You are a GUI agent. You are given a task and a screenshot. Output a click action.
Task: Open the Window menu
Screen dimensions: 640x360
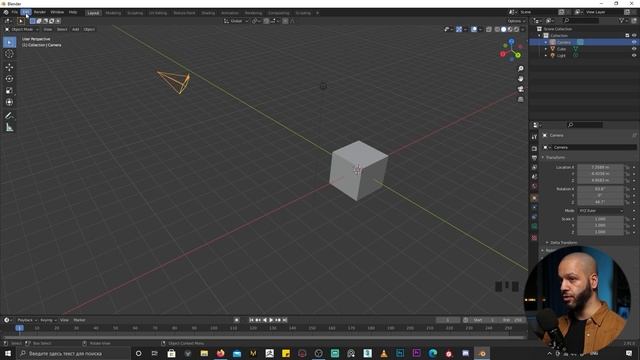pyautogui.click(x=57, y=12)
